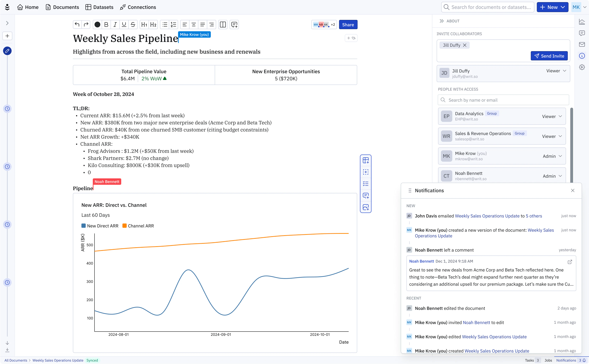Add a checklist from the floating toolbar
This screenshot has width=589, height=364.
(x=366, y=184)
